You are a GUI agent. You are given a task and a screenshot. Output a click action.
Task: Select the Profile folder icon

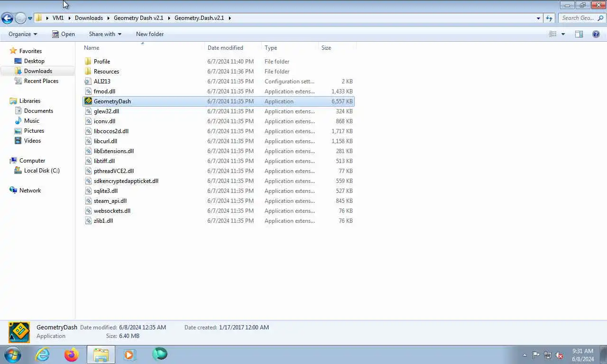click(x=88, y=62)
